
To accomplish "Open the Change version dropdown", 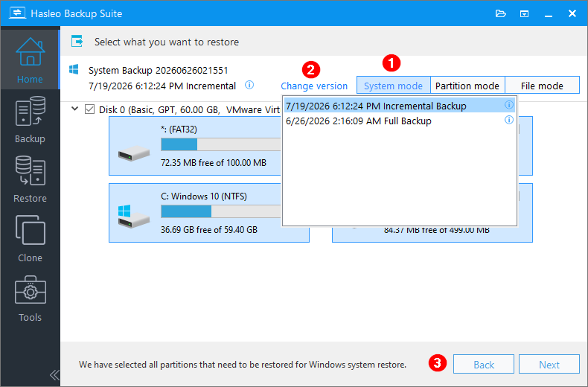I will click(x=314, y=86).
